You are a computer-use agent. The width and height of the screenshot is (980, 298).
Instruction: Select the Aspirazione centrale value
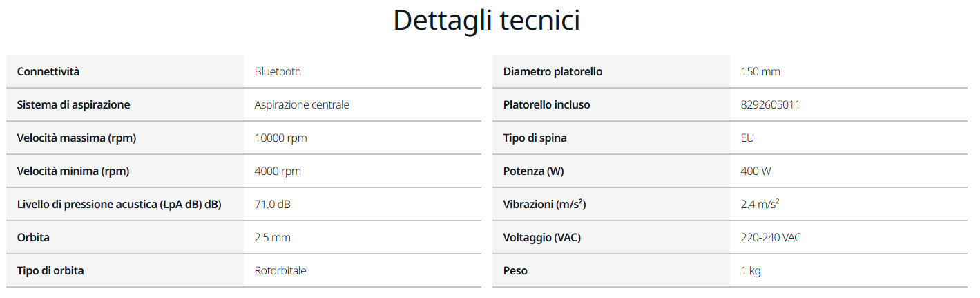click(302, 105)
